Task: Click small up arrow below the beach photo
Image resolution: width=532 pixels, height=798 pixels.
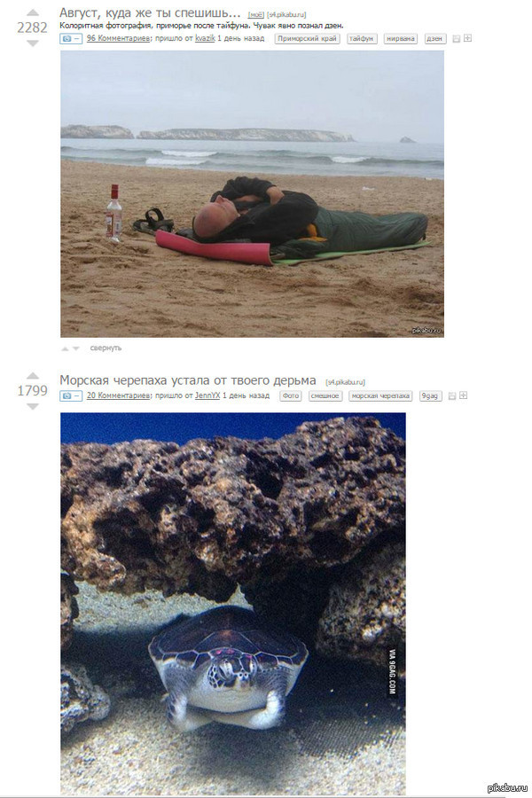Action: click(x=65, y=348)
